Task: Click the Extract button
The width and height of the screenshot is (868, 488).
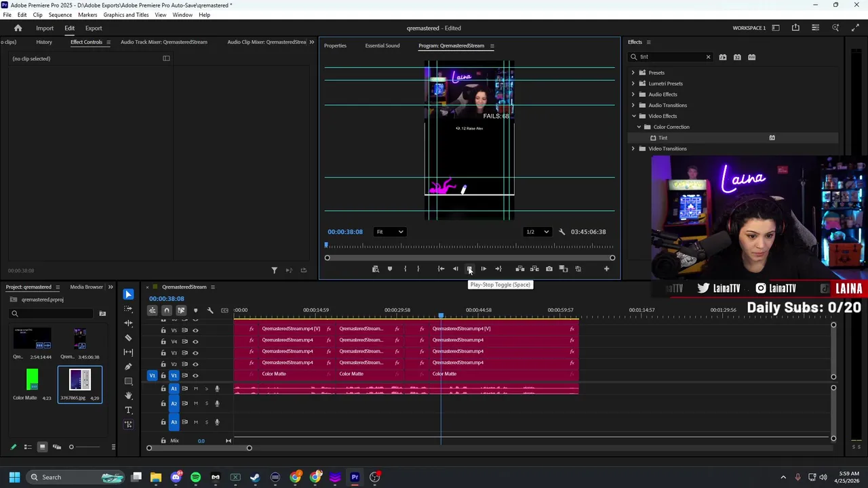Action: [x=534, y=269]
